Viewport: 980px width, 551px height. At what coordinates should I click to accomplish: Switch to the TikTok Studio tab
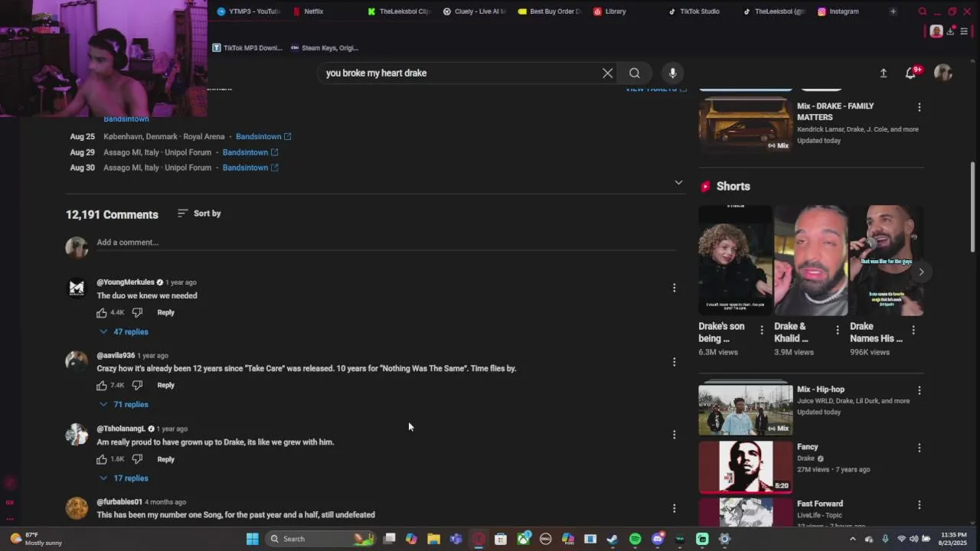click(694, 11)
